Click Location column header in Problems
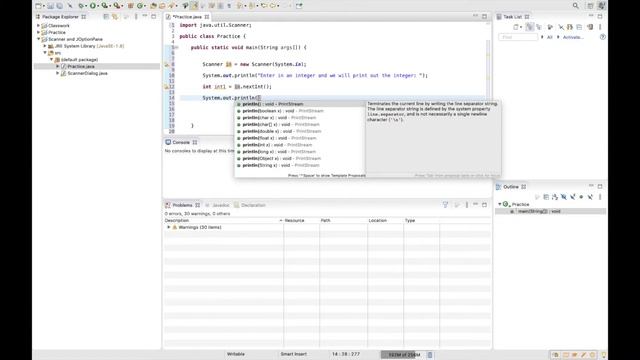The image size is (640, 360). [385, 220]
